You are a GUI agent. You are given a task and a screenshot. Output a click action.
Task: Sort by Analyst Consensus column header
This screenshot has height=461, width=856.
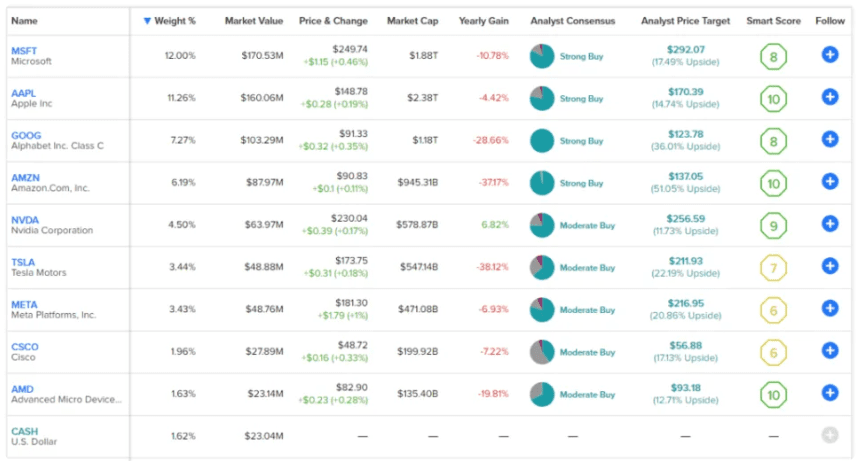573,21
